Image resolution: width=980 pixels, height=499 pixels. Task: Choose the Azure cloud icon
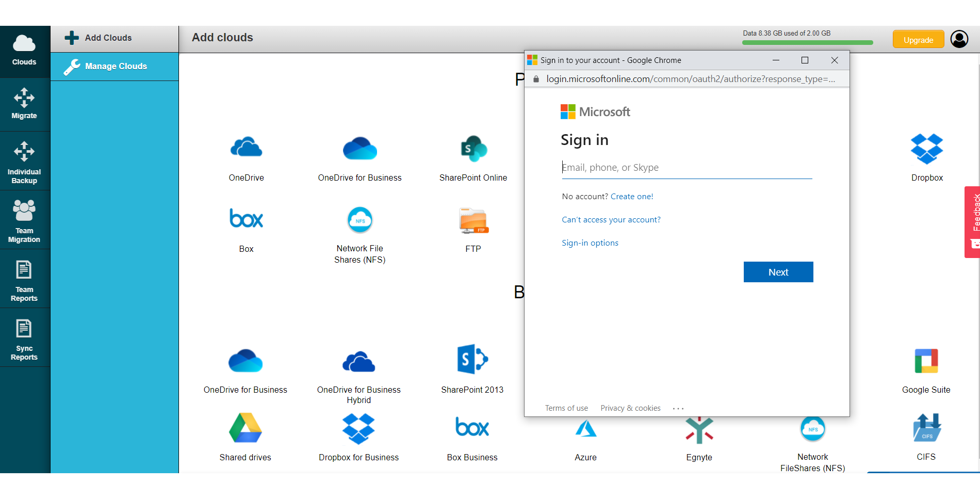(586, 429)
